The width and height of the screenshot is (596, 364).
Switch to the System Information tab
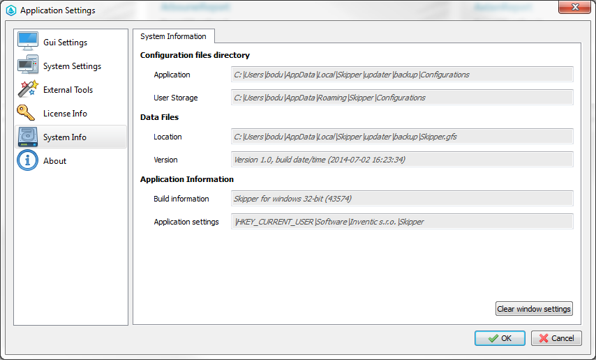point(173,36)
